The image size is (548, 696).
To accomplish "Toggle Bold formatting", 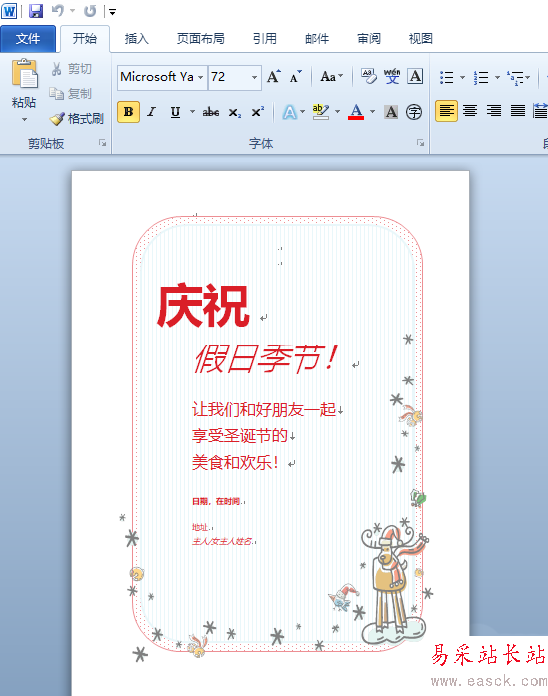I will (x=129, y=112).
